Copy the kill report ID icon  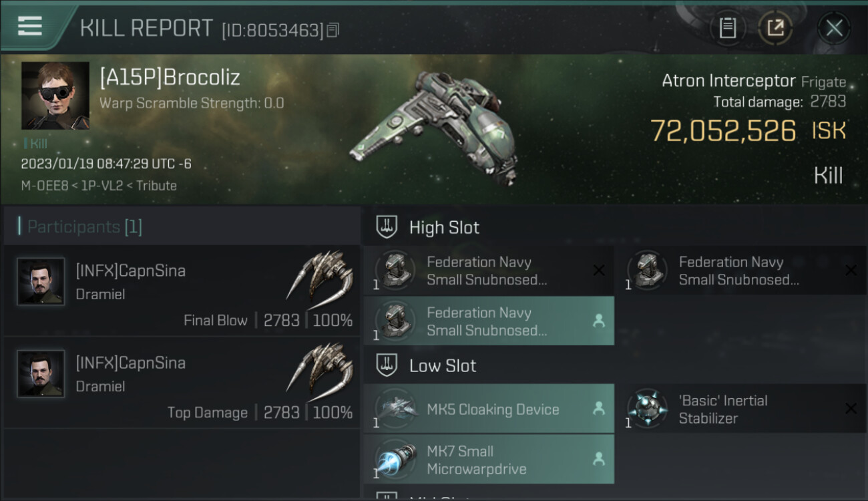[x=333, y=30]
